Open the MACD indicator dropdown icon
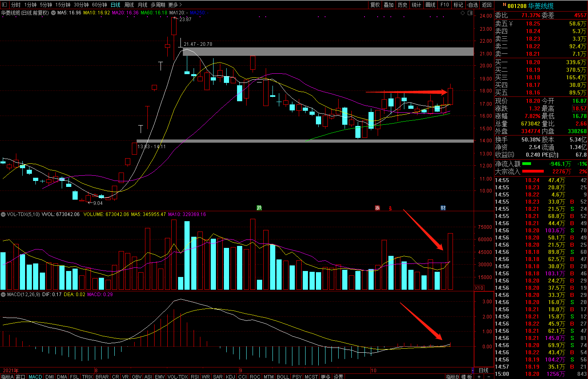 pyautogui.click(x=3, y=295)
